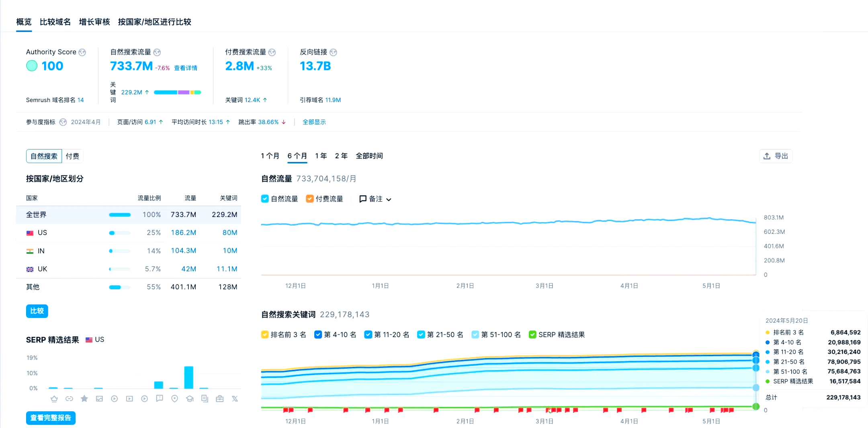Screen dimensions: 868x428
Task: Click the globe info icon beside 反向链接
Action: coord(333,52)
